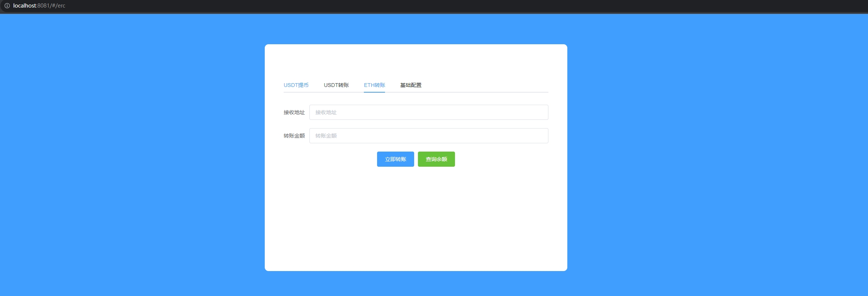Click into the 转账金额 input field
This screenshot has width=868, height=296.
point(429,136)
